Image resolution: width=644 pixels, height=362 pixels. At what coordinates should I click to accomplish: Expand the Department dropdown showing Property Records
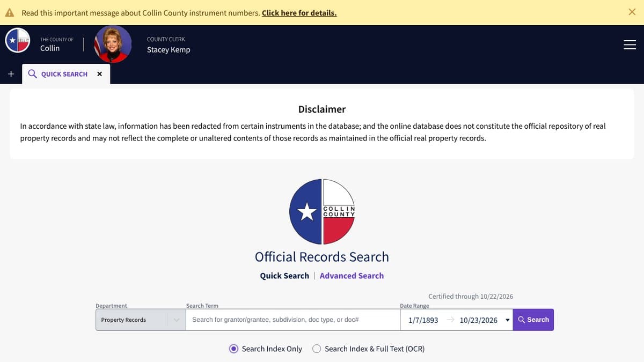pyautogui.click(x=141, y=320)
